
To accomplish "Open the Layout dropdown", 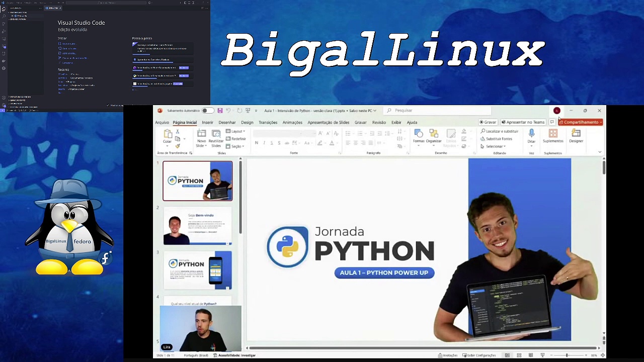I will click(x=235, y=131).
